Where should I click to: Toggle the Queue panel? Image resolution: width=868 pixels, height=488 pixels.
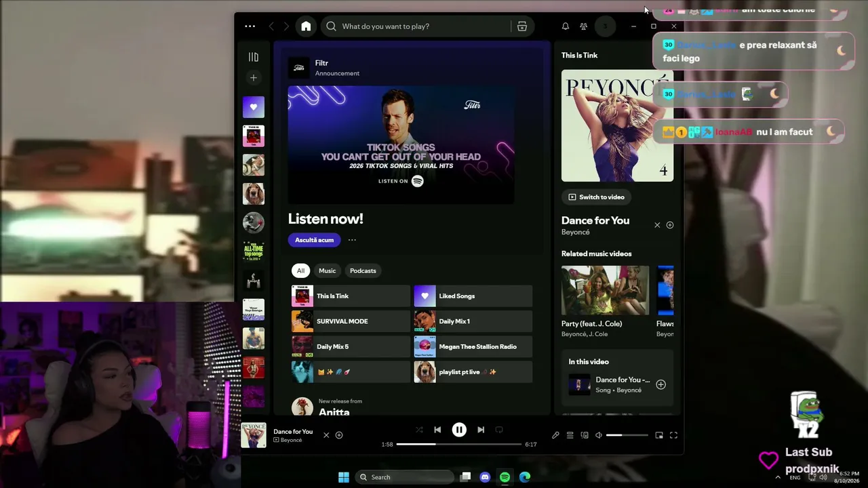pyautogui.click(x=570, y=435)
